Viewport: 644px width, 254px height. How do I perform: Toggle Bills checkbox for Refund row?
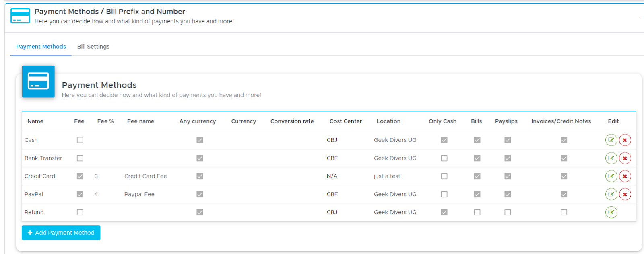click(x=477, y=212)
